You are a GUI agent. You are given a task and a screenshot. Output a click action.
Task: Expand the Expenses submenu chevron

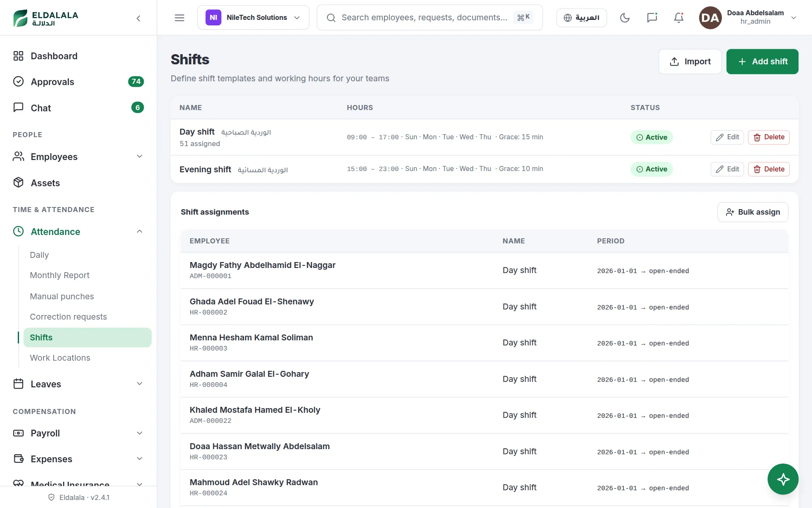click(140, 458)
